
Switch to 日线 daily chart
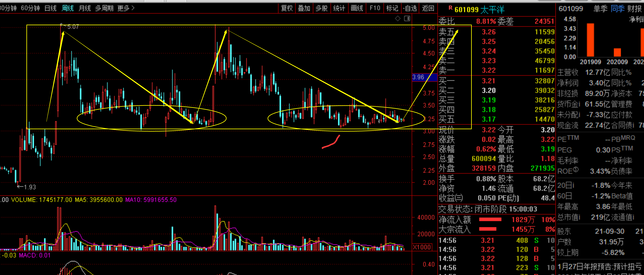[50, 8]
